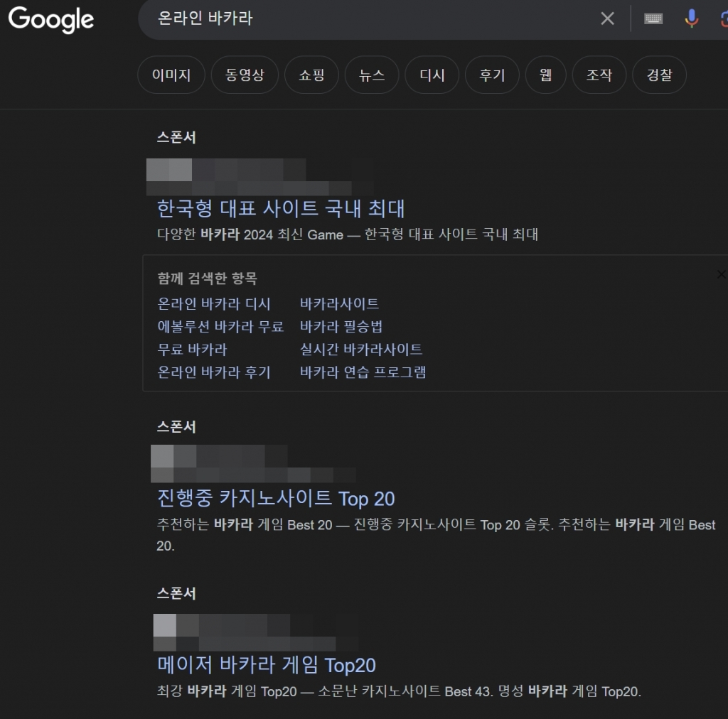Click the 함께 검색한 항목 heading
728x719 pixels.
tap(207, 278)
